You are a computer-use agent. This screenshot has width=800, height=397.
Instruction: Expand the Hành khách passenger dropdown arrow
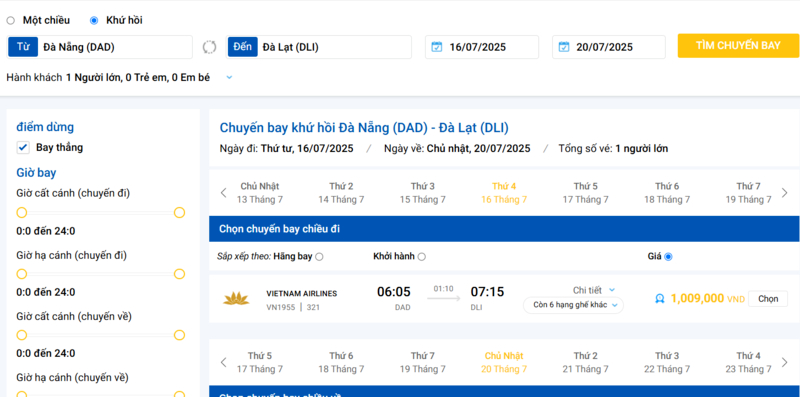coord(229,78)
